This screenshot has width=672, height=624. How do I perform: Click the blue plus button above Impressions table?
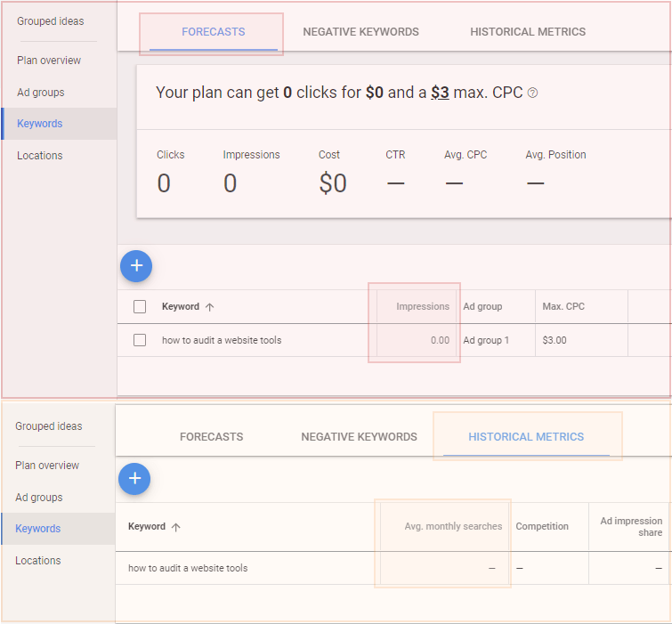136,266
